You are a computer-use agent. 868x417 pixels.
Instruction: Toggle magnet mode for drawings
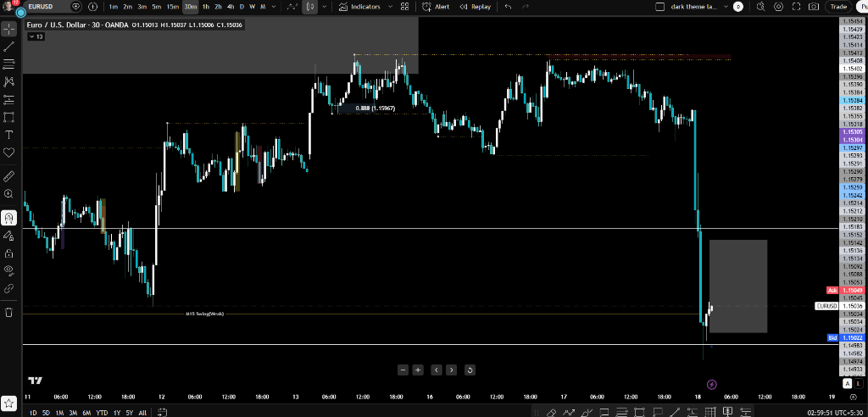(8, 218)
